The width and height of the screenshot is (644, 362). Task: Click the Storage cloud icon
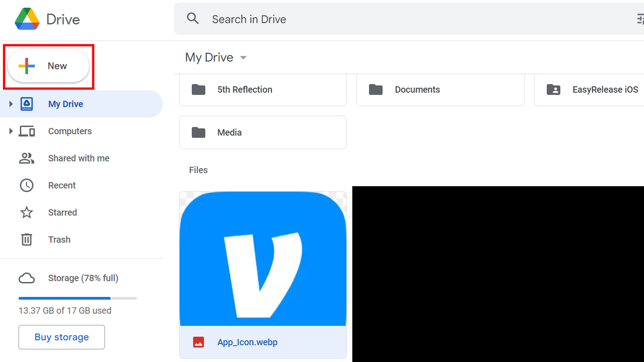point(27,278)
